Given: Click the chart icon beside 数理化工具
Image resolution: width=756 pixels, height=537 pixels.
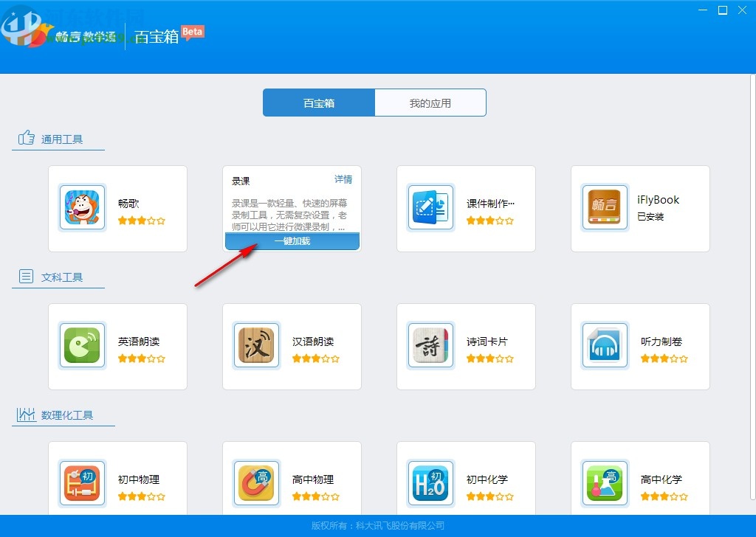Looking at the screenshot, I should click(25, 413).
